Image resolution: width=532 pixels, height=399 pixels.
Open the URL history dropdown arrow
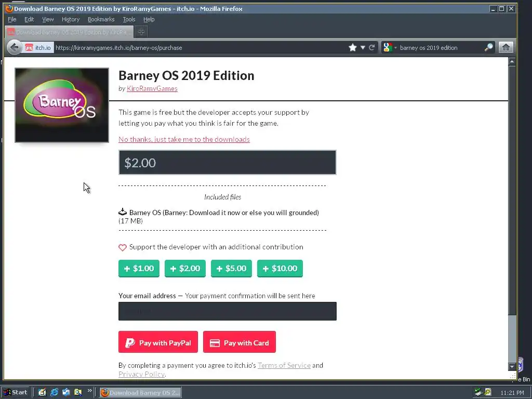coord(363,47)
